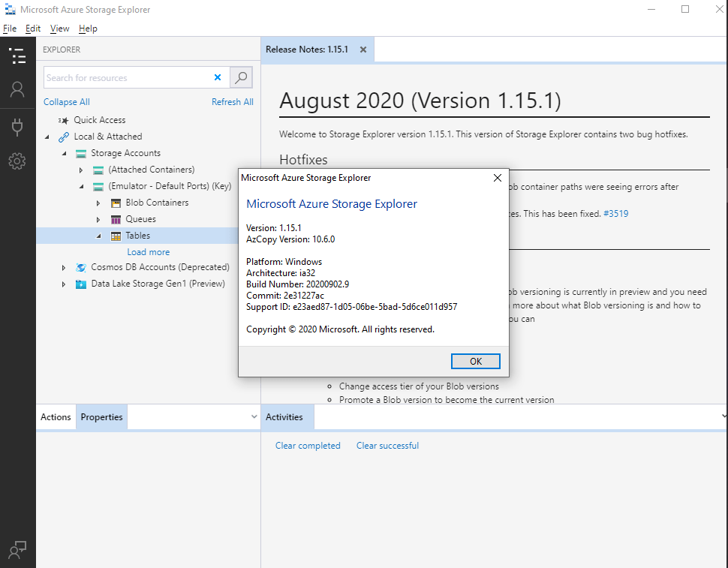Expand the Blob Containers node
Image resolution: width=728 pixels, height=568 pixels.
98,203
